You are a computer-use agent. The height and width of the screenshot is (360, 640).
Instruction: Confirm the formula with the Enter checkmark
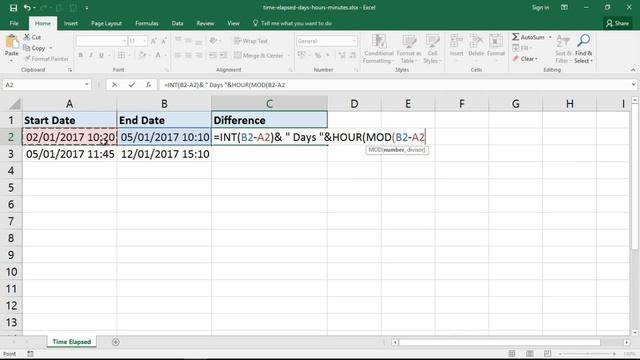131,85
